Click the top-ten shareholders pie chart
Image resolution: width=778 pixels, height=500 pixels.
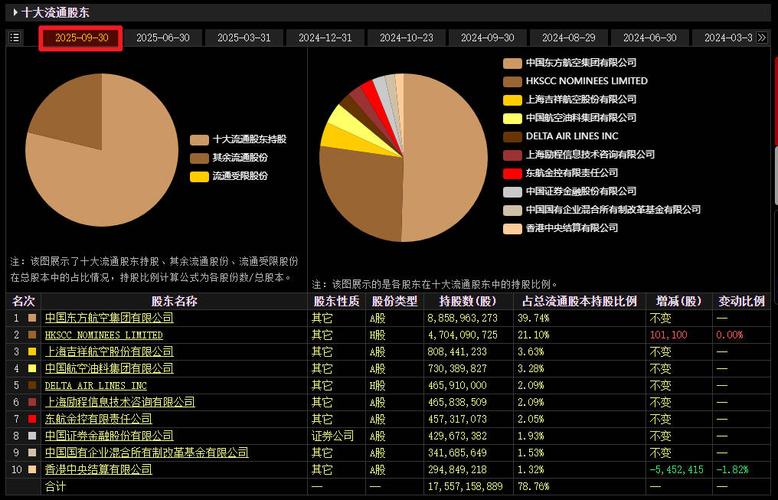[x=403, y=158]
